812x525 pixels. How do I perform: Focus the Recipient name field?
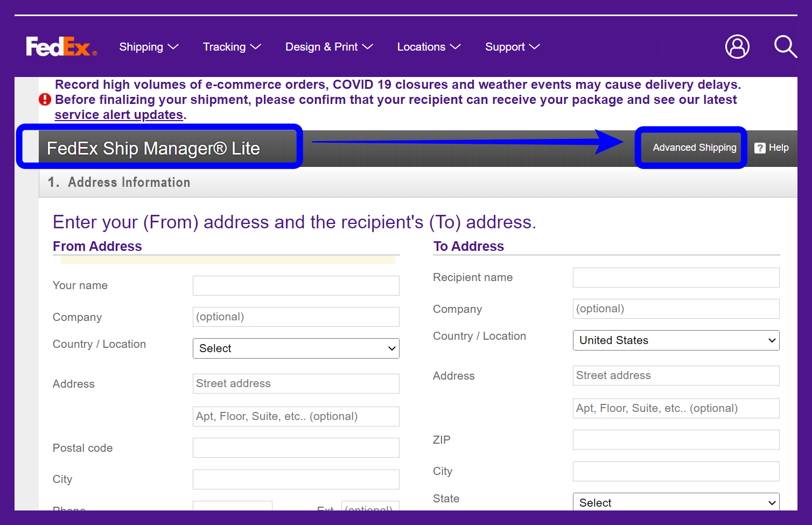[676, 277]
